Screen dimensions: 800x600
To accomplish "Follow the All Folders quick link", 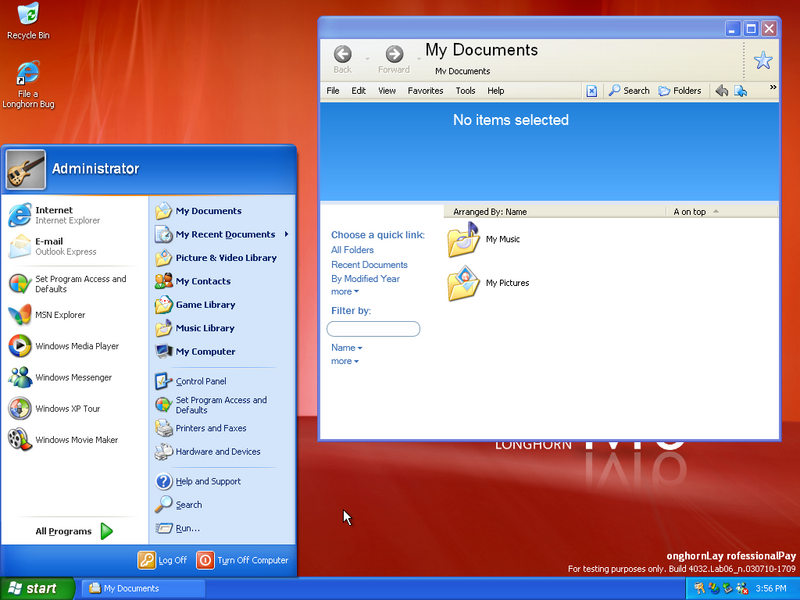I will click(352, 249).
